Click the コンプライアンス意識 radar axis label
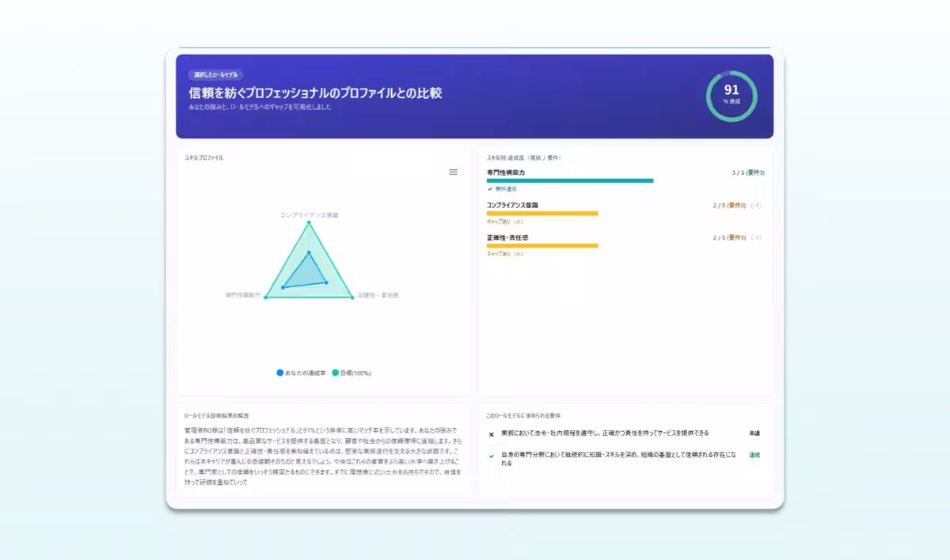Image resolution: width=950 pixels, height=560 pixels. click(309, 215)
